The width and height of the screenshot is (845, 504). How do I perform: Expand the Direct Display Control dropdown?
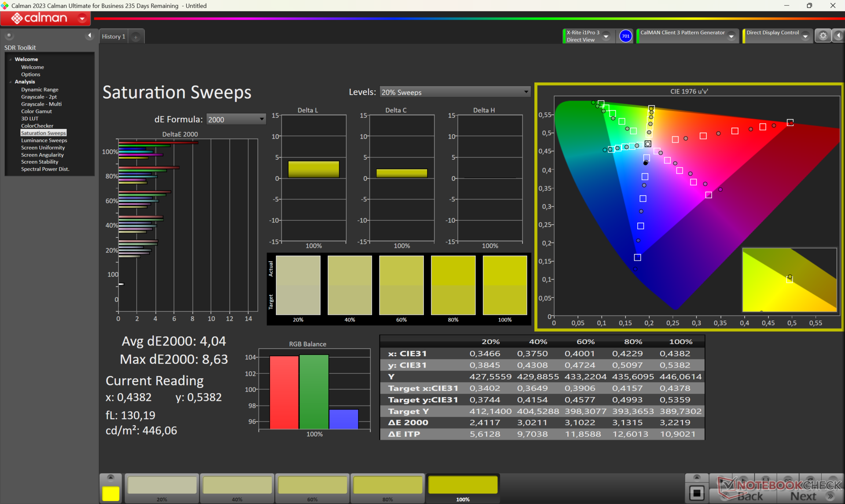pos(805,36)
